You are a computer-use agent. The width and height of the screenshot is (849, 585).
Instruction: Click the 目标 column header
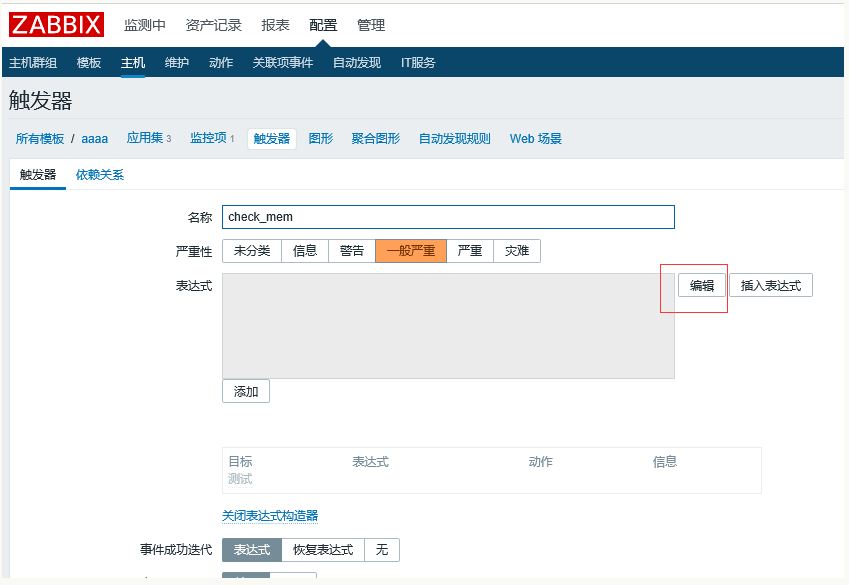(x=240, y=462)
